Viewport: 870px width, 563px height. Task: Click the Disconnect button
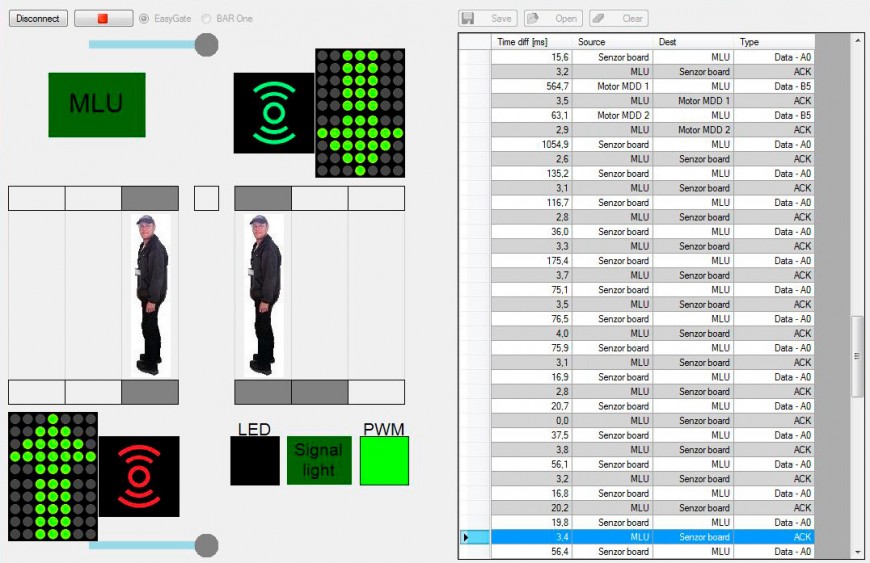tap(38, 19)
